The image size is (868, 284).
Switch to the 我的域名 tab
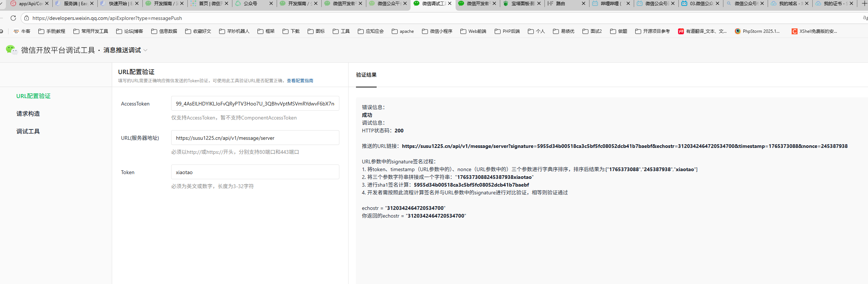pyautogui.click(x=789, y=3)
